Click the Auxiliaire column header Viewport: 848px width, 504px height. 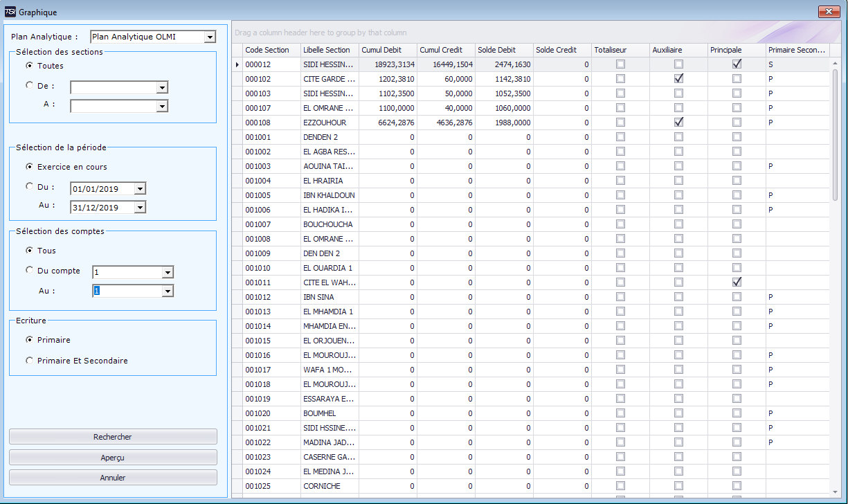[678, 50]
